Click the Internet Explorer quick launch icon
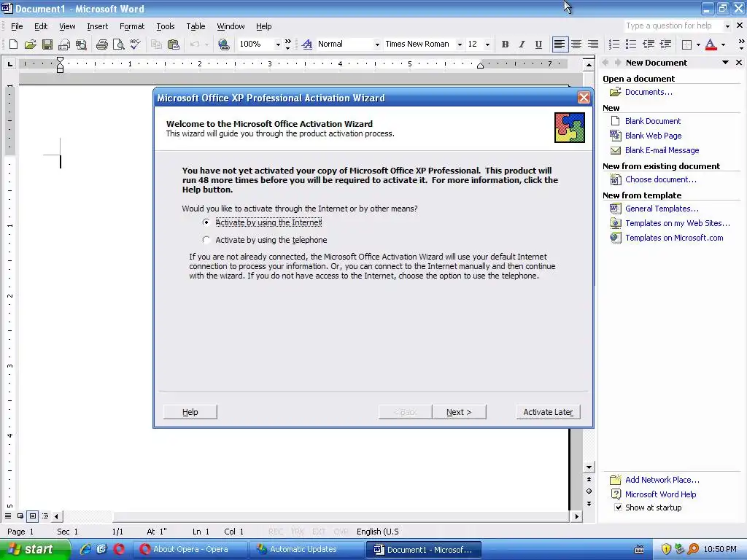This screenshot has width=747, height=560. click(86, 549)
